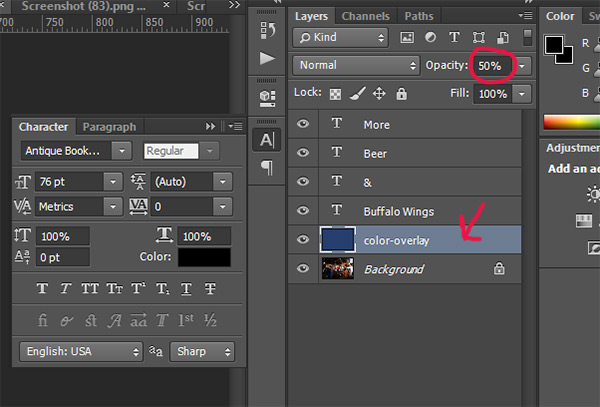
Task: Hide the & text layer
Action: coord(303,181)
